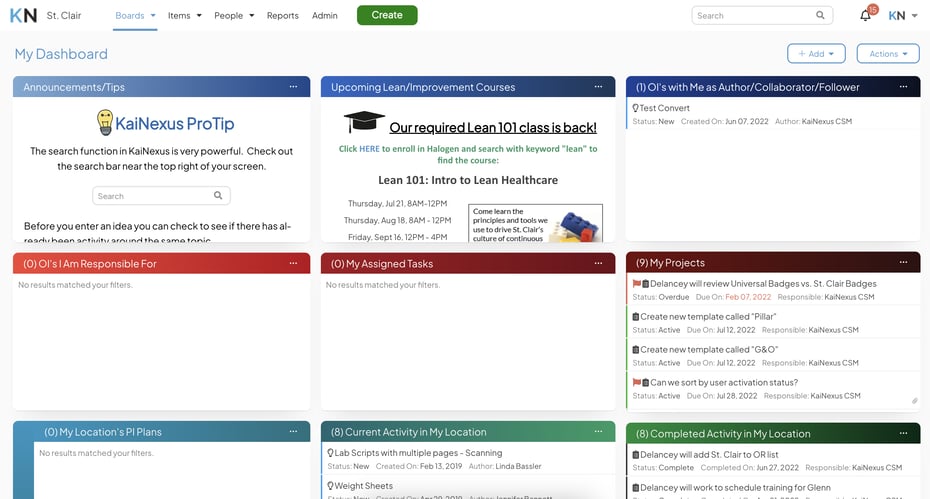This screenshot has width=930, height=499.
Task: Click graduation cap icon in courses card
Action: click(x=364, y=122)
